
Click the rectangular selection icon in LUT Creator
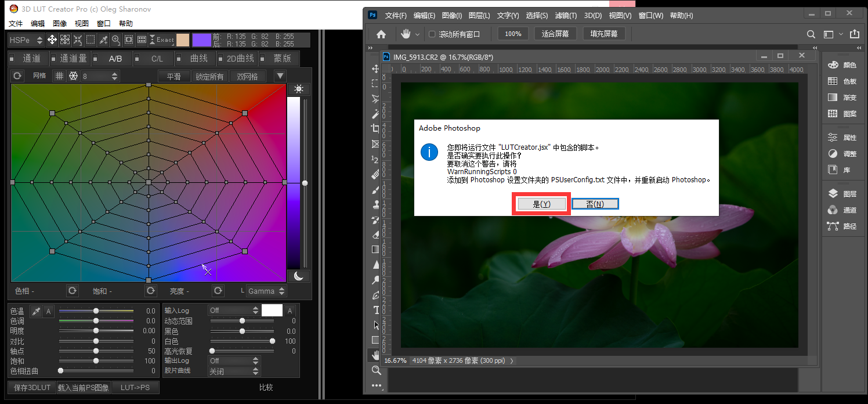pyautogui.click(x=91, y=39)
